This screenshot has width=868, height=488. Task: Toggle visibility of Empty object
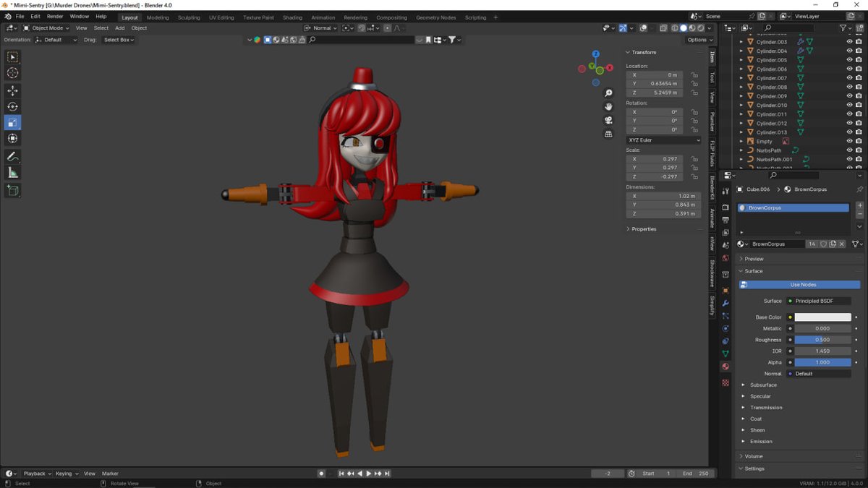point(850,142)
